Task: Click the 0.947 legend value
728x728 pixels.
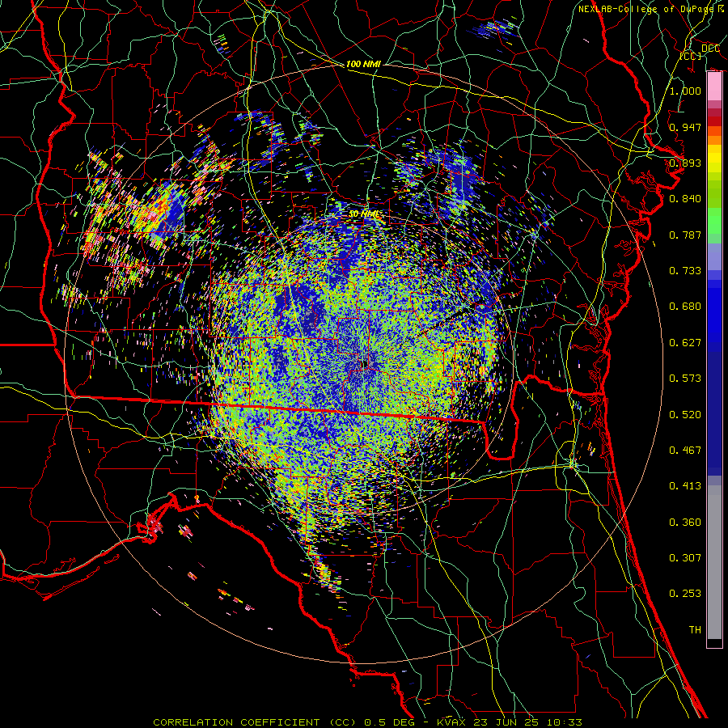Action: [685, 127]
